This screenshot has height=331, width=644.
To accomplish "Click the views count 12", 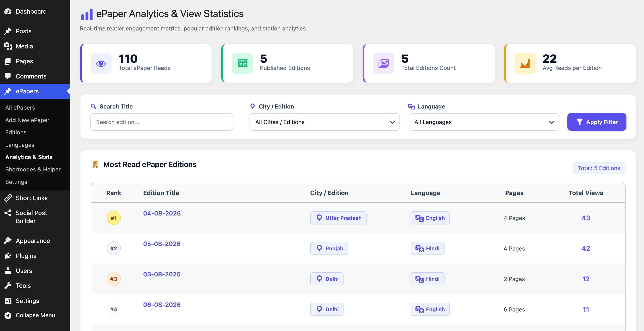I will tap(586, 279).
